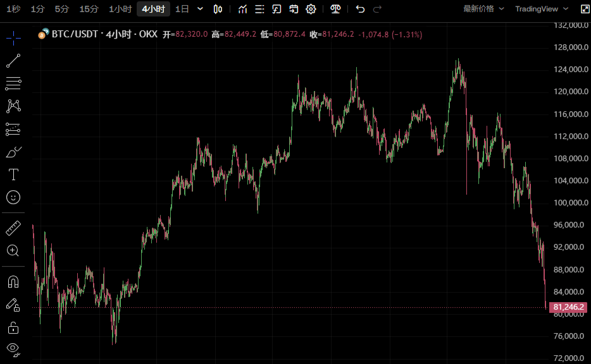The height and width of the screenshot is (364, 591).
Task: Hide all drawings with eye icon
Action: pyautogui.click(x=13, y=348)
